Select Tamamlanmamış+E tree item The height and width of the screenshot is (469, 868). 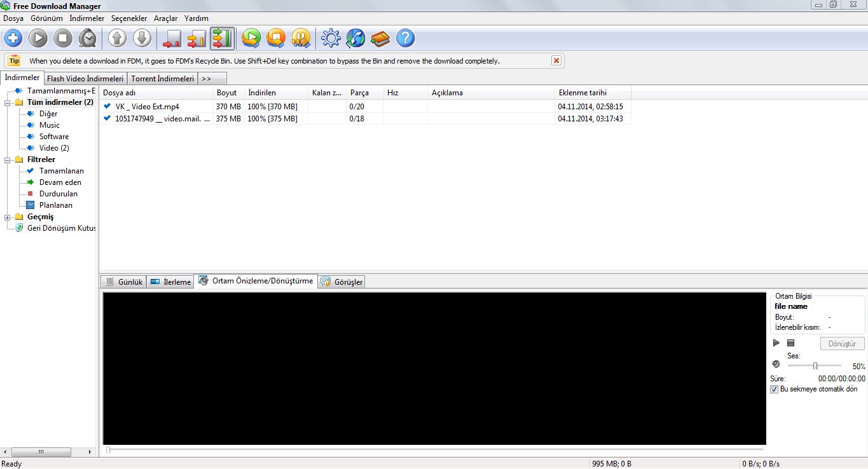point(61,91)
